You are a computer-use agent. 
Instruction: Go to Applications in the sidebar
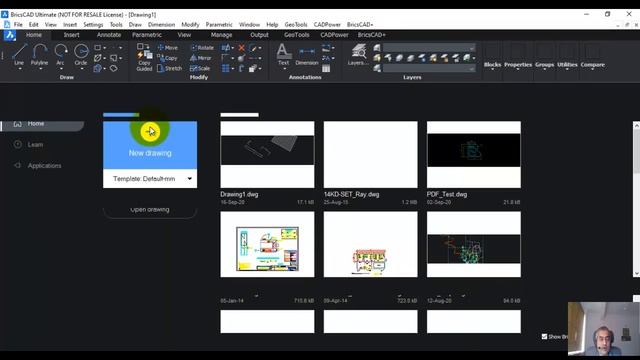(x=44, y=165)
